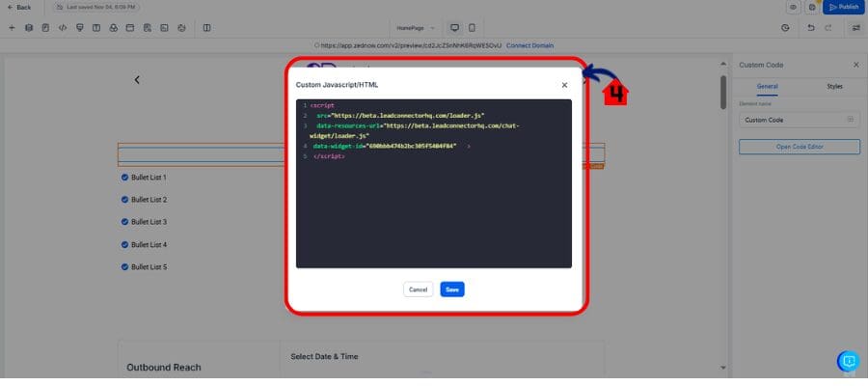The height and width of the screenshot is (386, 868).
Task: Click the preview eye icon
Action: (x=793, y=7)
